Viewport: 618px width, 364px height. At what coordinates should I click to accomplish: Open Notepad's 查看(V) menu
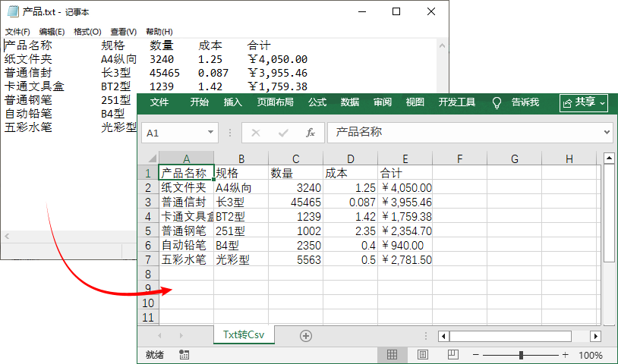click(123, 32)
